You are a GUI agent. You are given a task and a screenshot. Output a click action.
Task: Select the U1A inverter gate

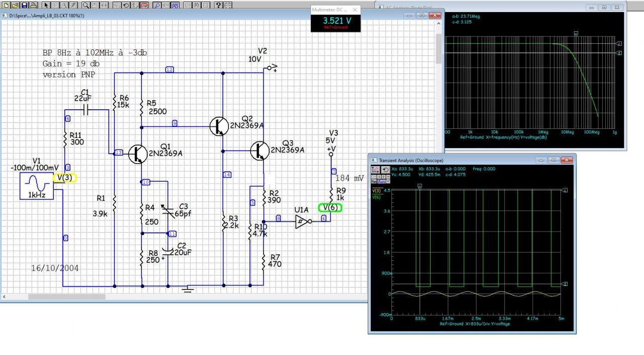[x=303, y=222]
